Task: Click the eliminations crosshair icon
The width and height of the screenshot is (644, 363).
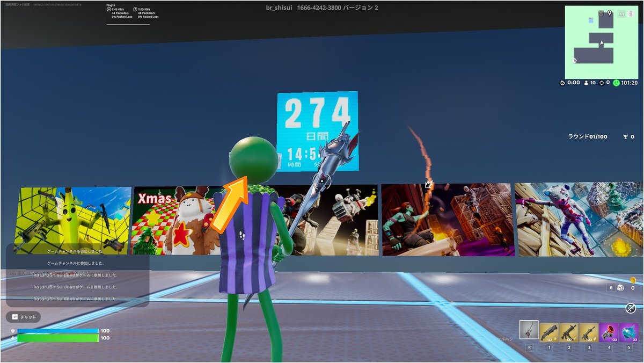Action: 602,83
